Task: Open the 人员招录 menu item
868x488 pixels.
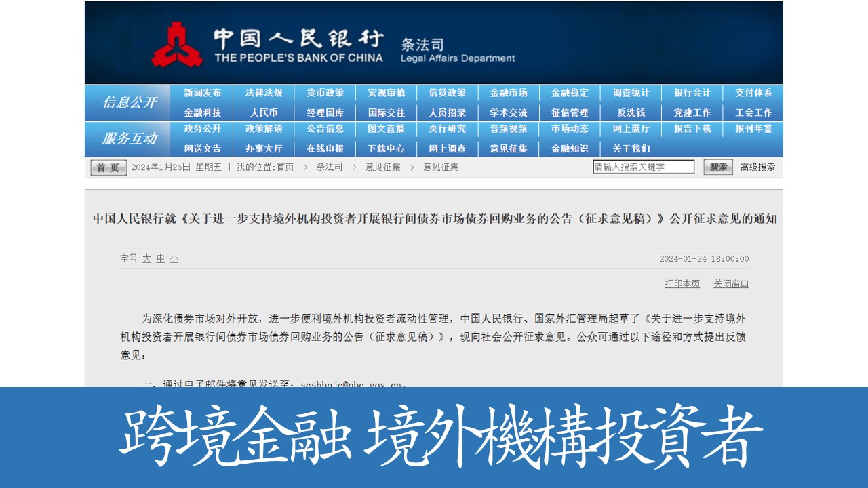Action: [x=448, y=113]
